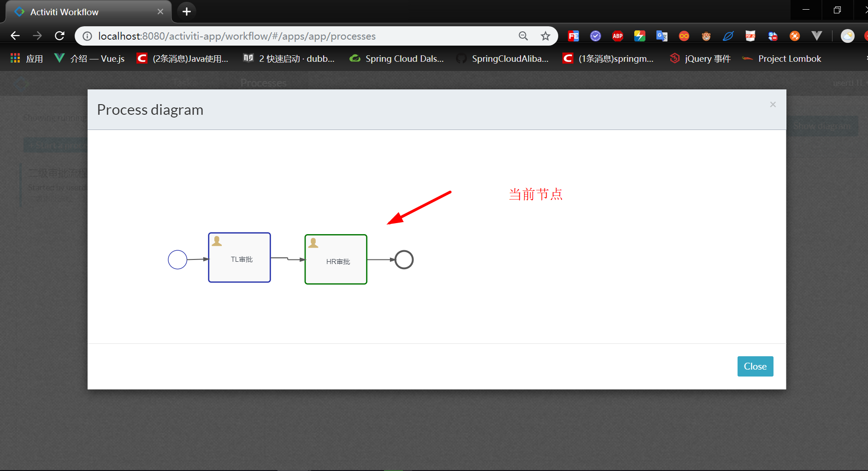
Task: Open the Spring Cloud Dalston bookmark
Action: [396, 59]
